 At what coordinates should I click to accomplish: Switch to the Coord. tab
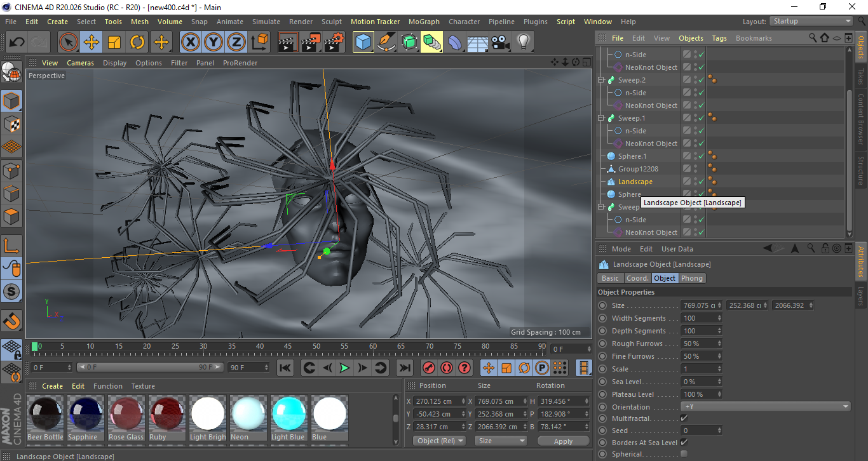click(x=637, y=278)
